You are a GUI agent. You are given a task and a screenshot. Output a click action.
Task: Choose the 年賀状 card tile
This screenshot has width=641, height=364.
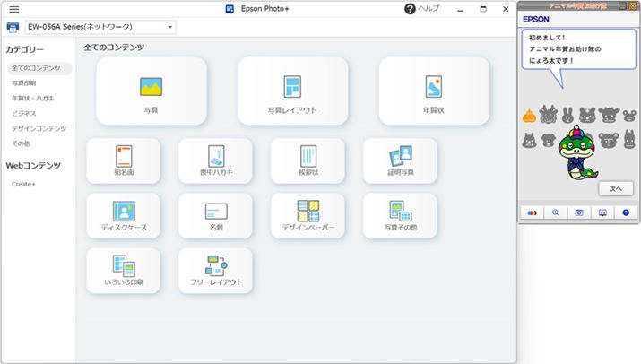(x=434, y=91)
